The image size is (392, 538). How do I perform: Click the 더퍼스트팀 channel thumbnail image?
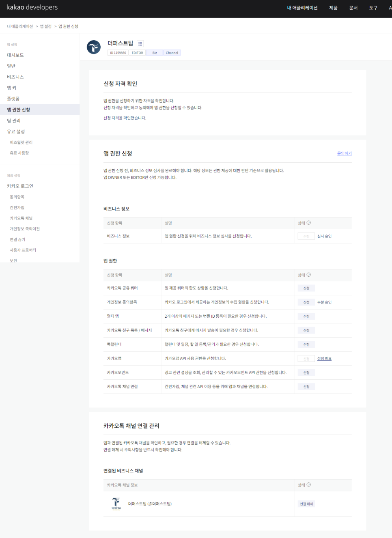point(116,504)
